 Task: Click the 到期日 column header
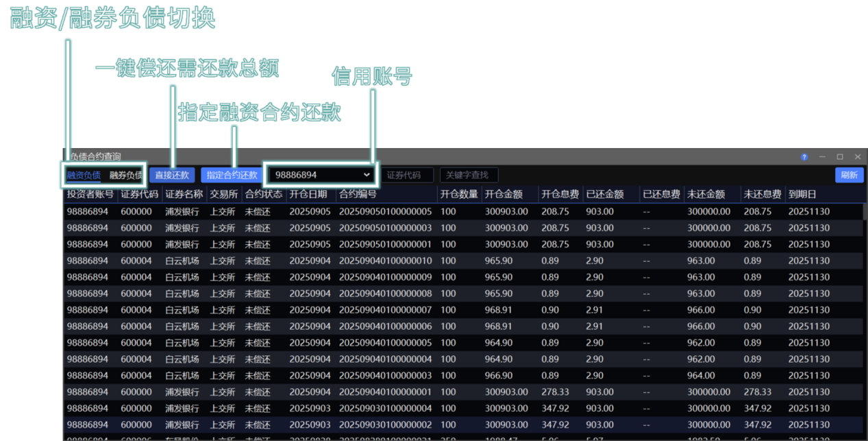click(802, 194)
